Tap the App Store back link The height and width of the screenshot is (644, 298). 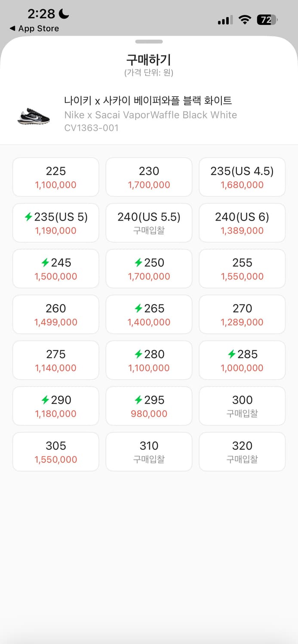pyautogui.click(x=34, y=28)
